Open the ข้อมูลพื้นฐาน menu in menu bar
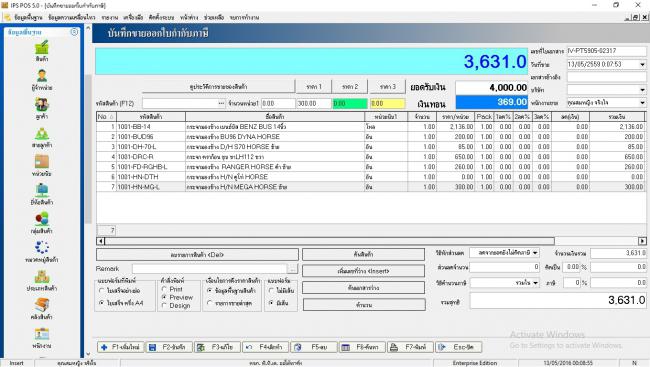The height and width of the screenshot is (367, 650). (x=28, y=17)
